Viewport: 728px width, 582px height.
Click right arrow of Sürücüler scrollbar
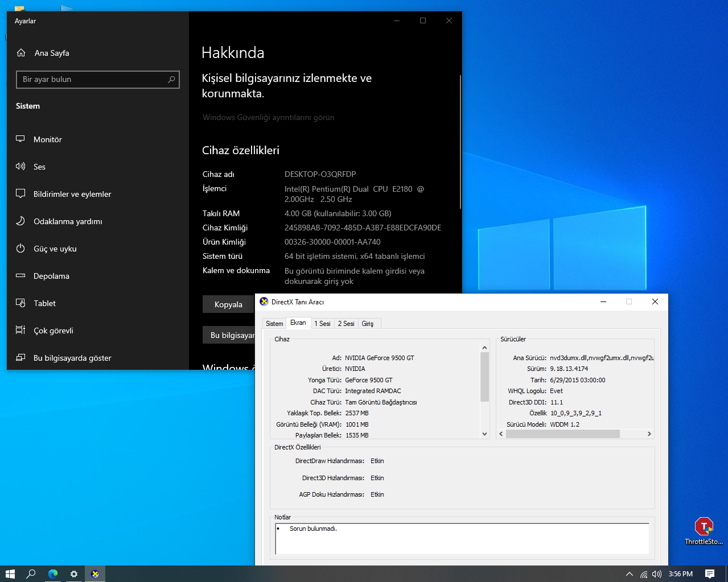[x=649, y=434]
